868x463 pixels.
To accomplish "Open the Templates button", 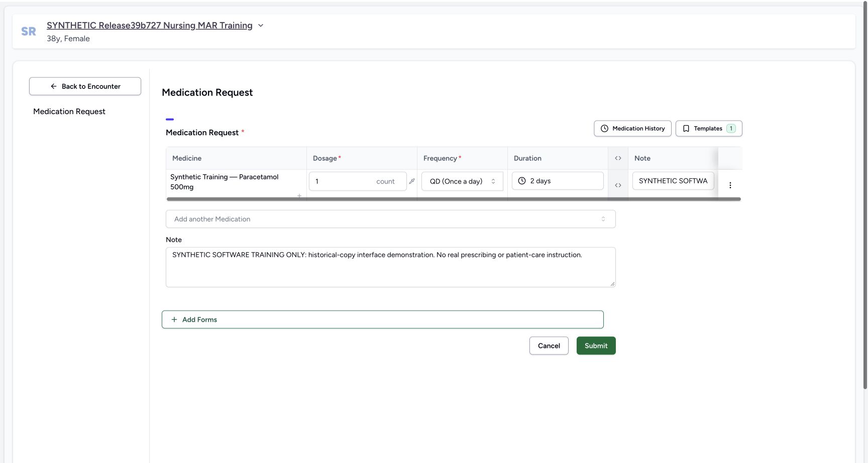I will [709, 129].
